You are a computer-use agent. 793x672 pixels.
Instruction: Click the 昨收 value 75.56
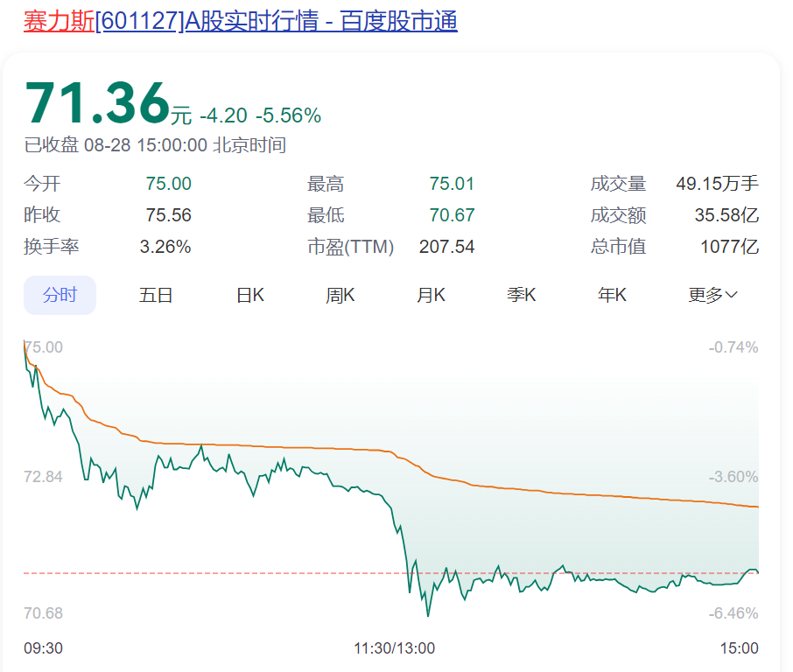tap(168, 215)
